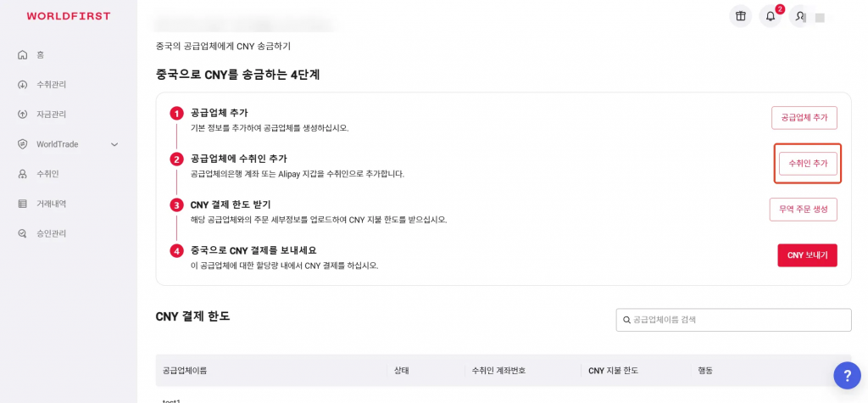Screen dimensions: 868x403
Task: Click the WORLDFIRST logo
Action: pyautogui.click(x=69, y=16)
